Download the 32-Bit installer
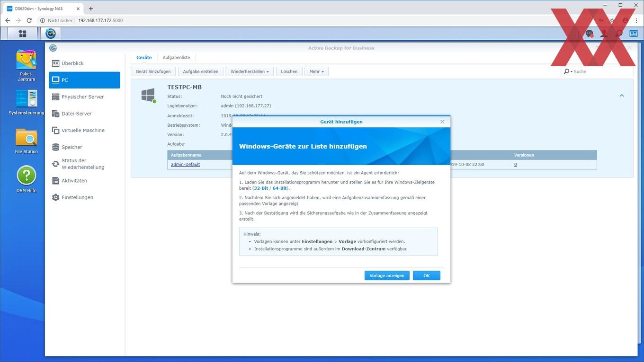Screen dimensions: 644x362 (x=261, y=188)
